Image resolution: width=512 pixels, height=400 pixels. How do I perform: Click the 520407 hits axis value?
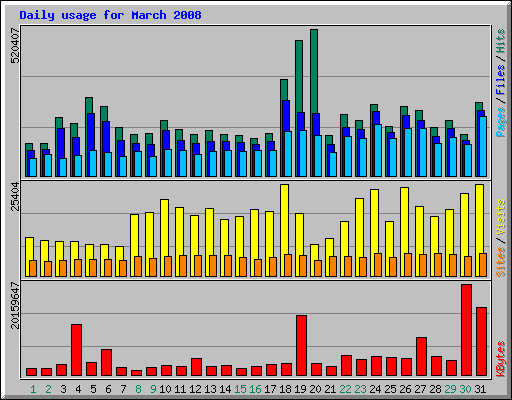point(15,45)
